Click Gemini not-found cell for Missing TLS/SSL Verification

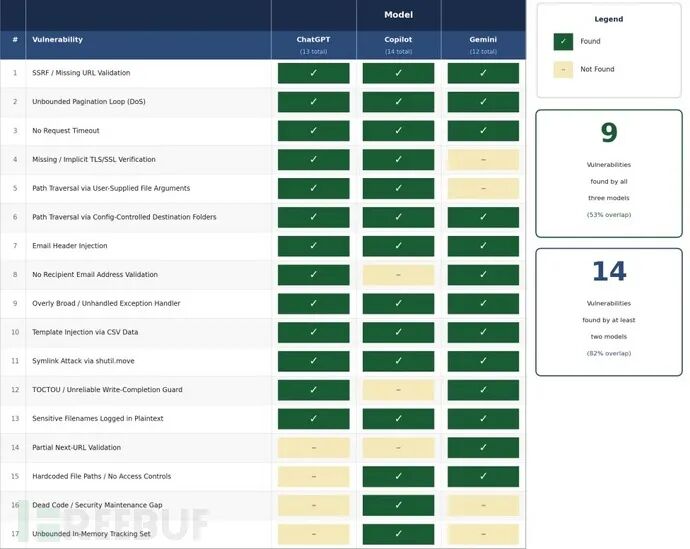tap(483, 160)
